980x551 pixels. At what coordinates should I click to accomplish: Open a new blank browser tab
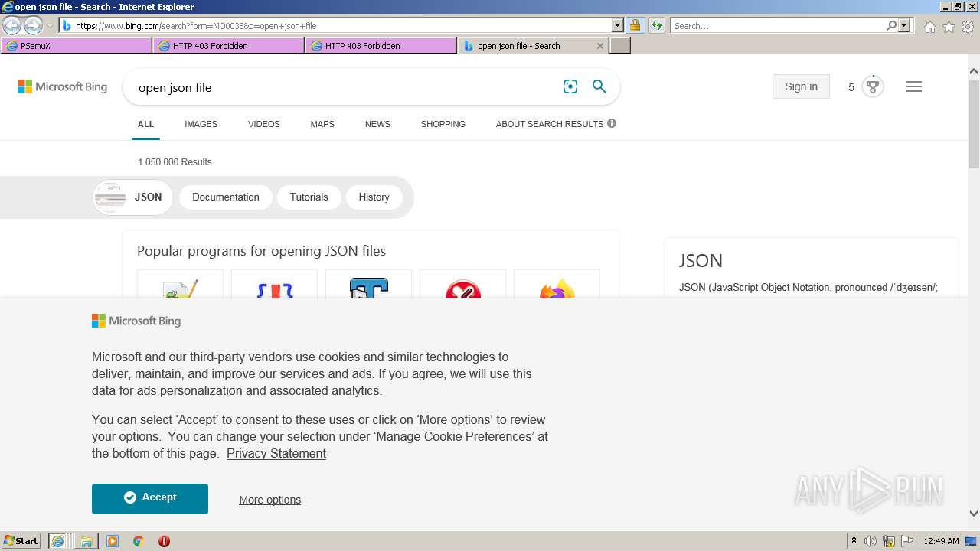(x=620, y=46)
